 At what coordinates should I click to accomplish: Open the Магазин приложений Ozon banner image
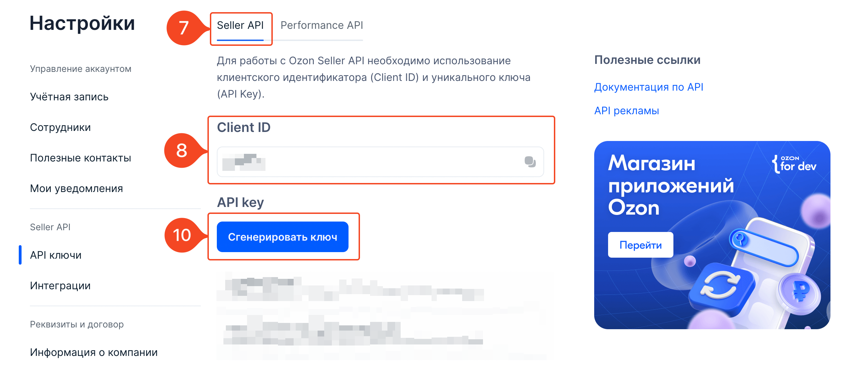712,235
